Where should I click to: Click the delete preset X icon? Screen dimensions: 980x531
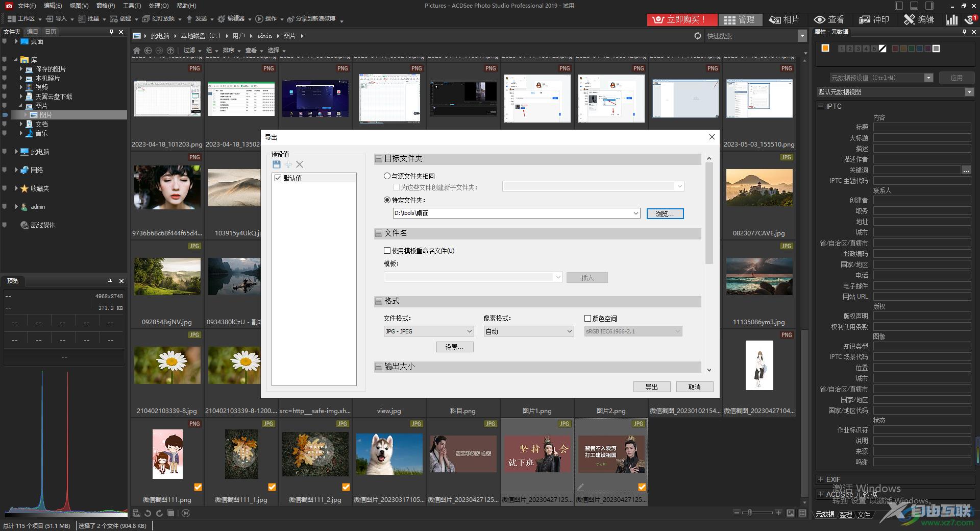300,164
